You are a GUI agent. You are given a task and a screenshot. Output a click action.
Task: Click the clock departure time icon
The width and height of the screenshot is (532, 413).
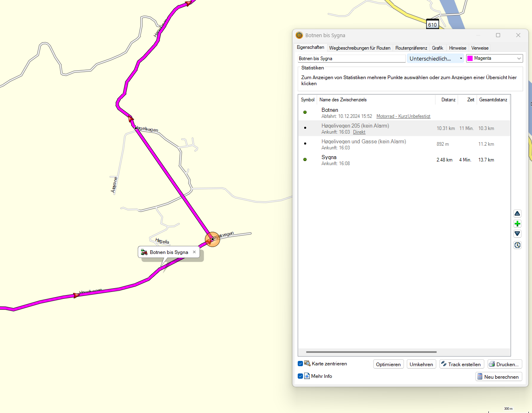(517, 245)
